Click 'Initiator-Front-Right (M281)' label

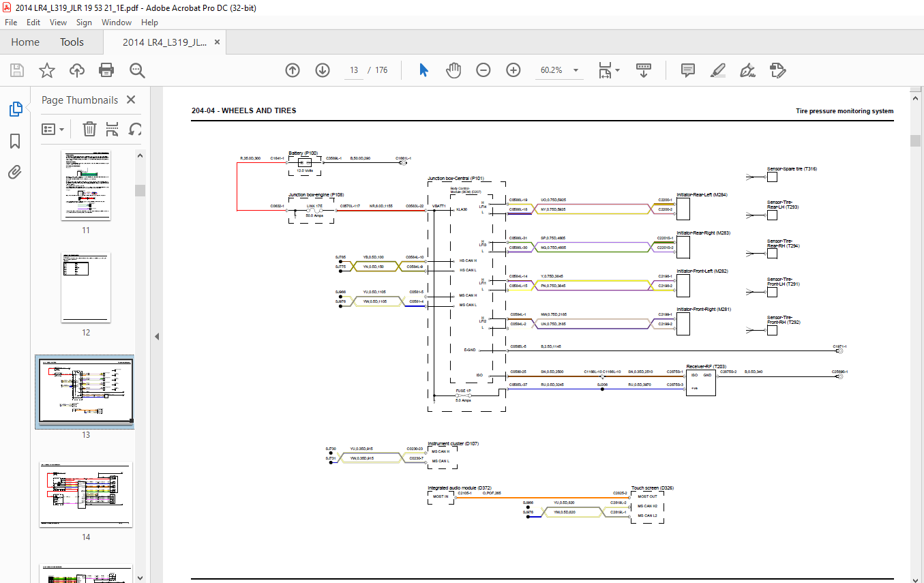(x=704, y=310)
